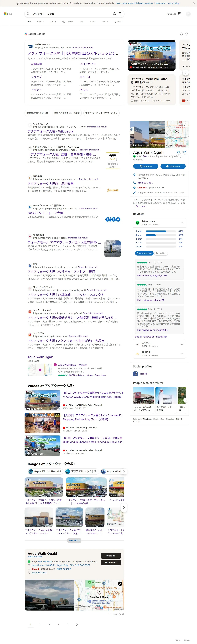Switch to the VIDEOS tab
The height and width of the screenshot is (644, 197).
pyautogui.click(x=53, y=22)
